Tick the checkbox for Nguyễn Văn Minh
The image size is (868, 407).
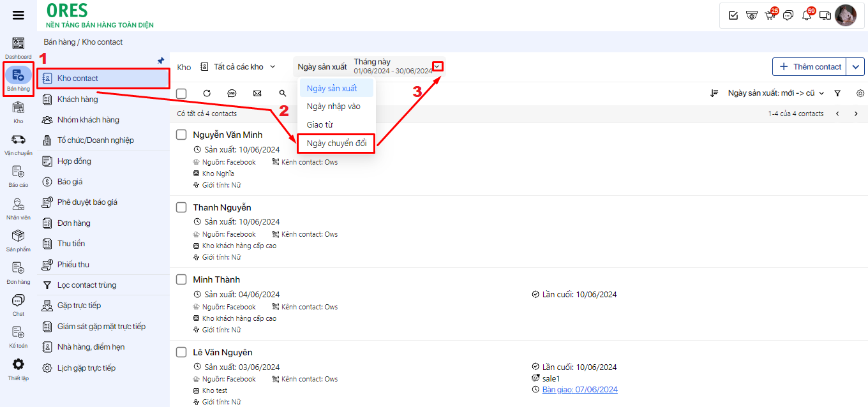(x=181, y=135)
